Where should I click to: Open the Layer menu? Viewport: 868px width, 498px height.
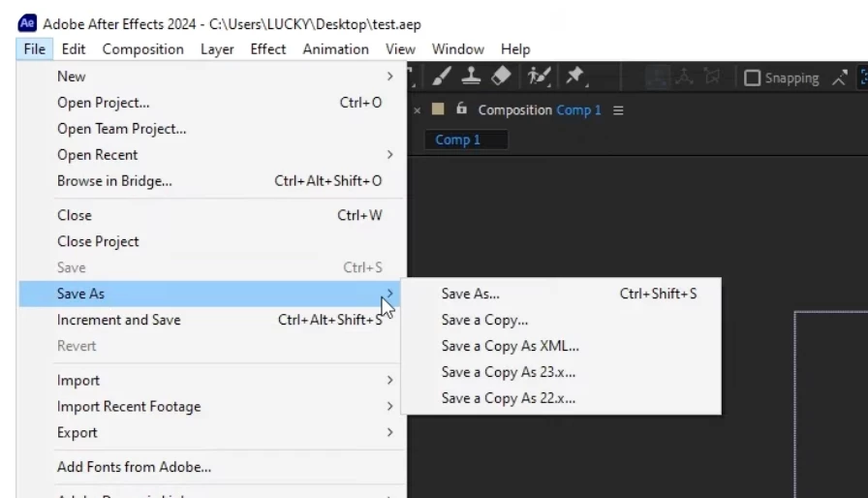coord(217,49)
